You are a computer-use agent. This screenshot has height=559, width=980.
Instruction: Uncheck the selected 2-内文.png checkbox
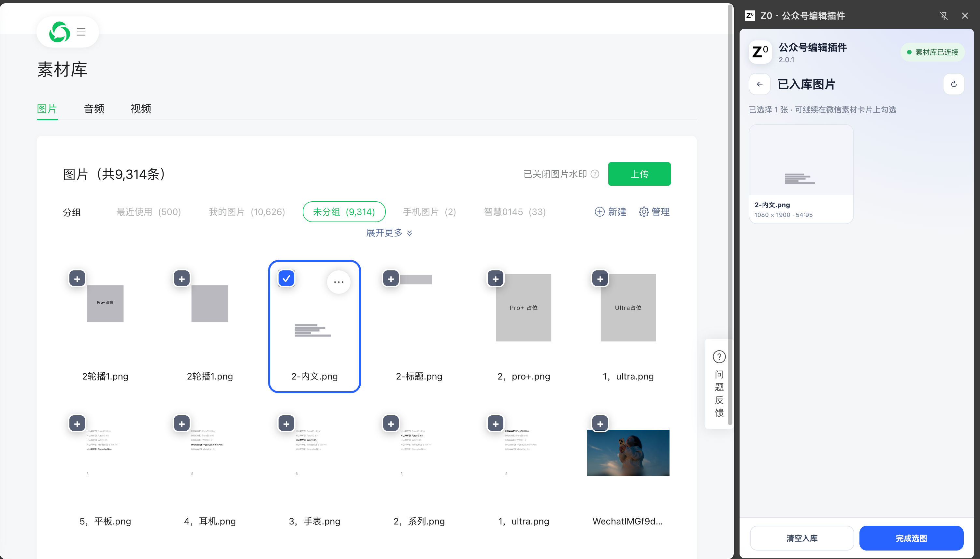(x=286, y=279)
